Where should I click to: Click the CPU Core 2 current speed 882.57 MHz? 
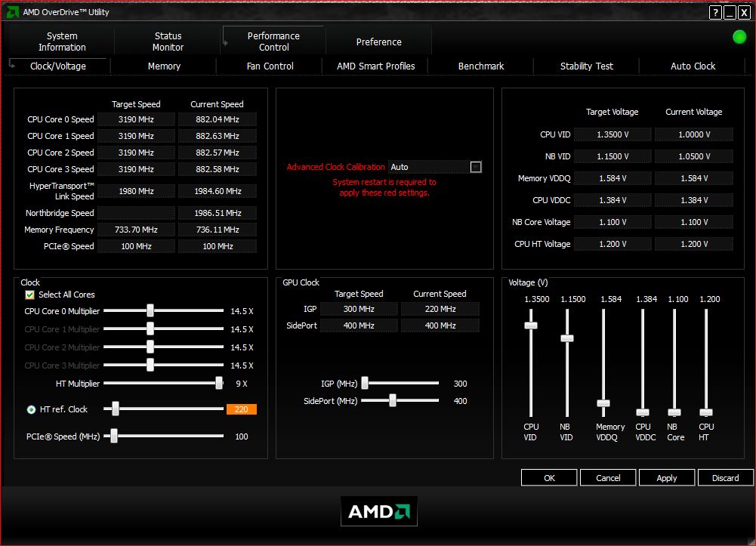click(218, 153)
